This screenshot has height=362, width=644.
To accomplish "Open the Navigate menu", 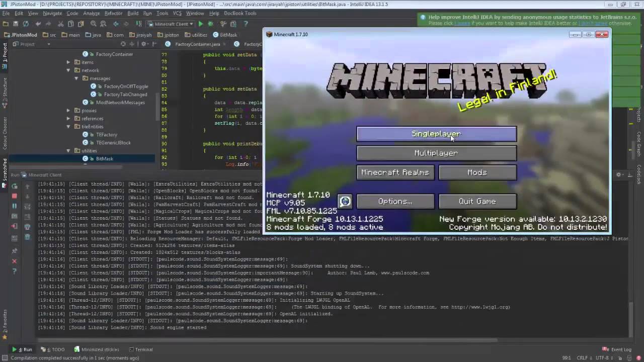I will tap(52, 13).
